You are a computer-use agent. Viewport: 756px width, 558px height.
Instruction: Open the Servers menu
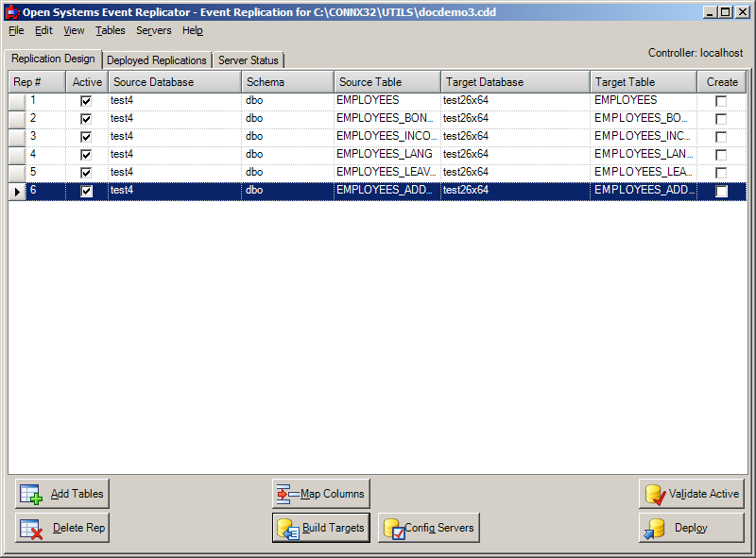tap(153, 30)
